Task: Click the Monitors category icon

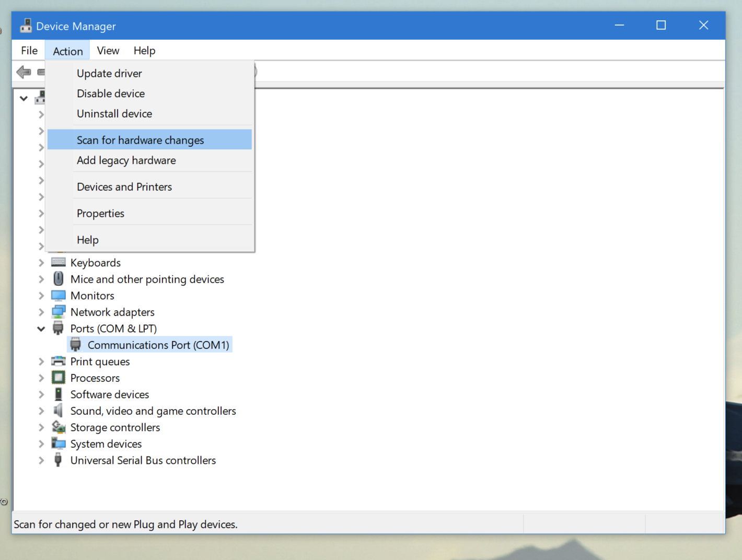Action: coord(59,296)
